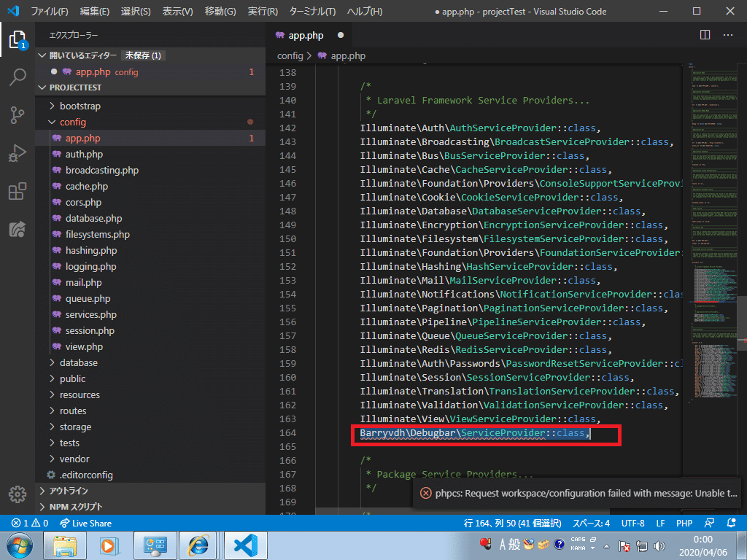
Task: Open the Live Share activity bar icon
Action: 18,229
